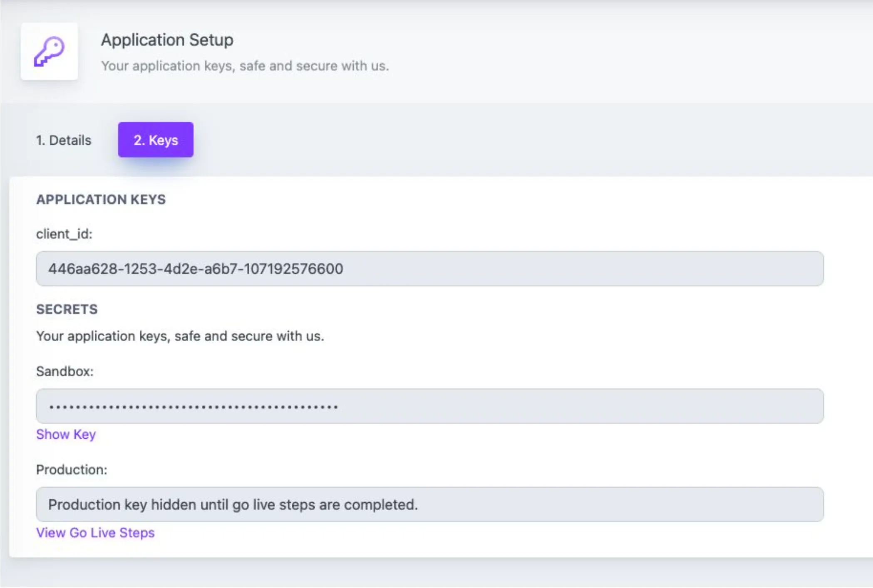873x588 pixels.
Task: Reveal the Sandbox secret with Show Key
Action: click(x=66, y=434)
